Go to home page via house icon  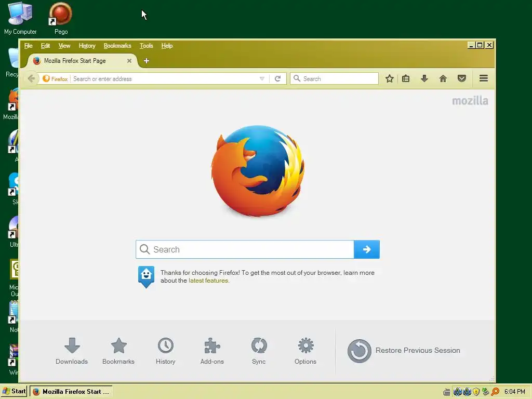point(443,79)
